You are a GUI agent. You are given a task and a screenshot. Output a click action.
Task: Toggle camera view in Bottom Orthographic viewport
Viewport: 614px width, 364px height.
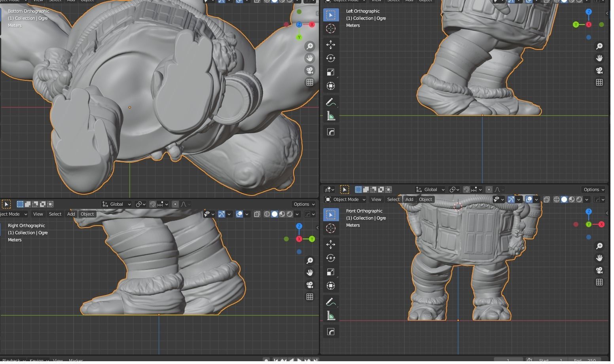click(x=310, y=71)
